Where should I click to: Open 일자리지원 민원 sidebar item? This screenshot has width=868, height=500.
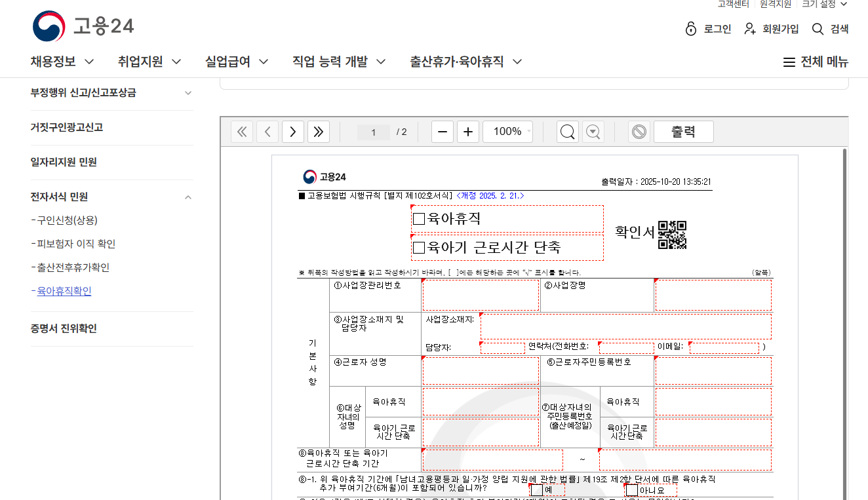64,162
